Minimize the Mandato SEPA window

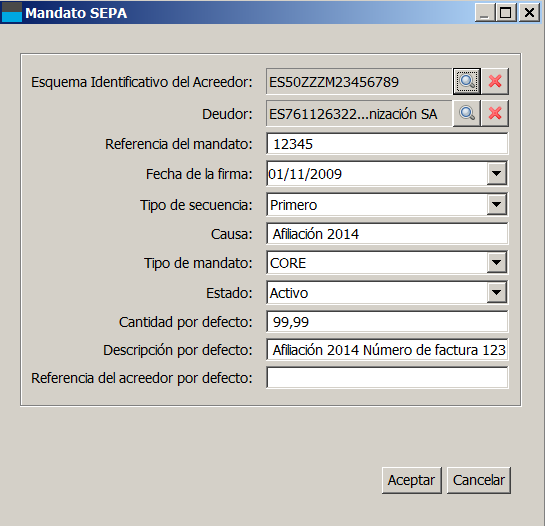pyautogui.click(x=485, y=13)
